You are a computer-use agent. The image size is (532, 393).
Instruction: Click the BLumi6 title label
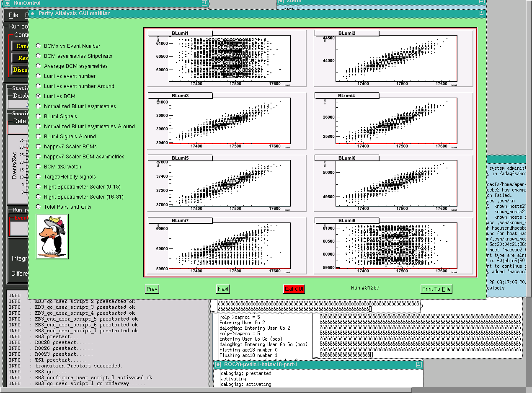tap(347, 158)
